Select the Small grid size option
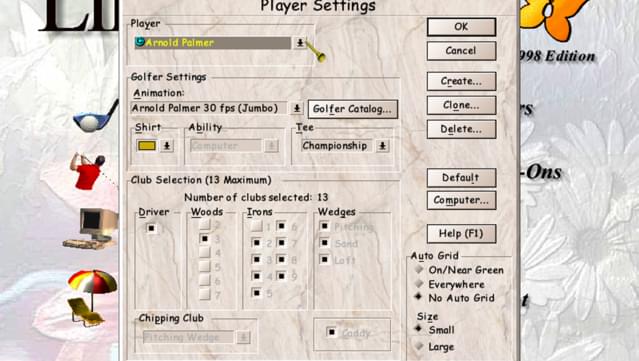The width and height of the screenshot is (639, 361). tap(419, 329)
